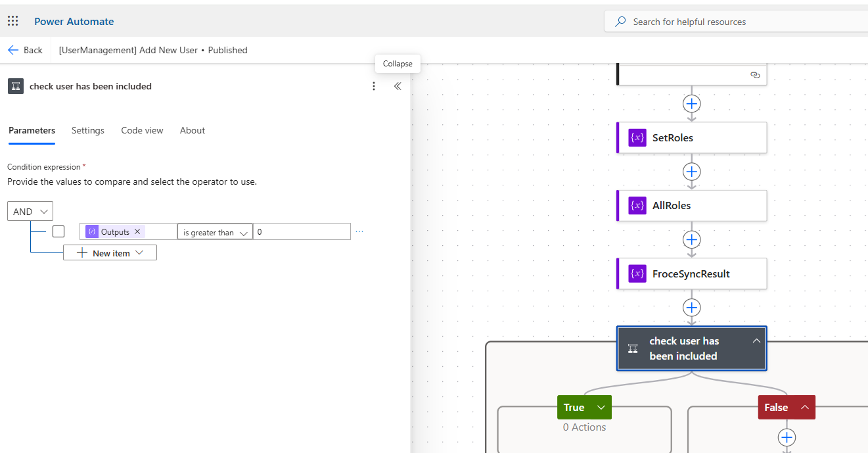Click the Search for helpful resources box
The width and height of the screenshot is (868, 453).
coord(736,22)
